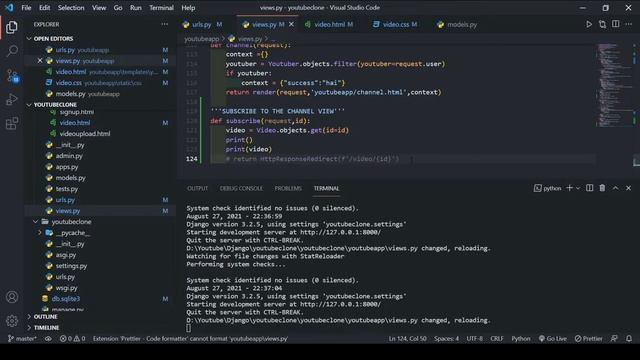Expand the __pycache__ folder

point(40,233)
